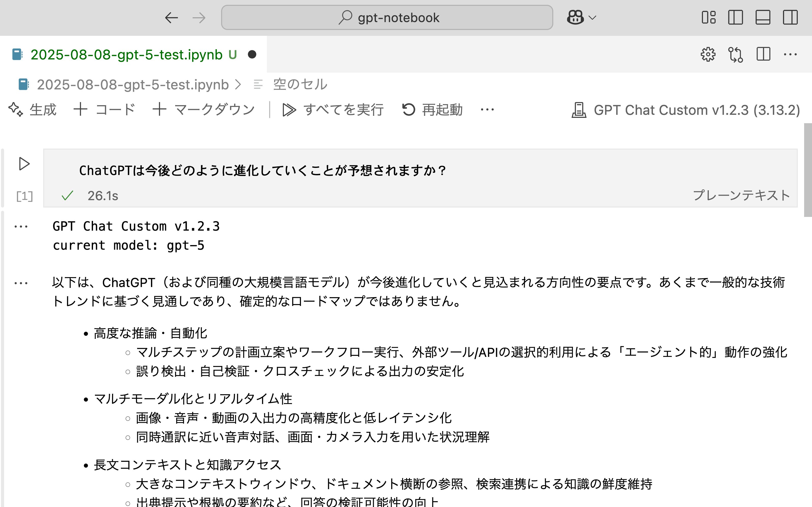The image size is (812, 507).
Task: Click the notebook vertical scrollbar
Action: pos(808,170)
